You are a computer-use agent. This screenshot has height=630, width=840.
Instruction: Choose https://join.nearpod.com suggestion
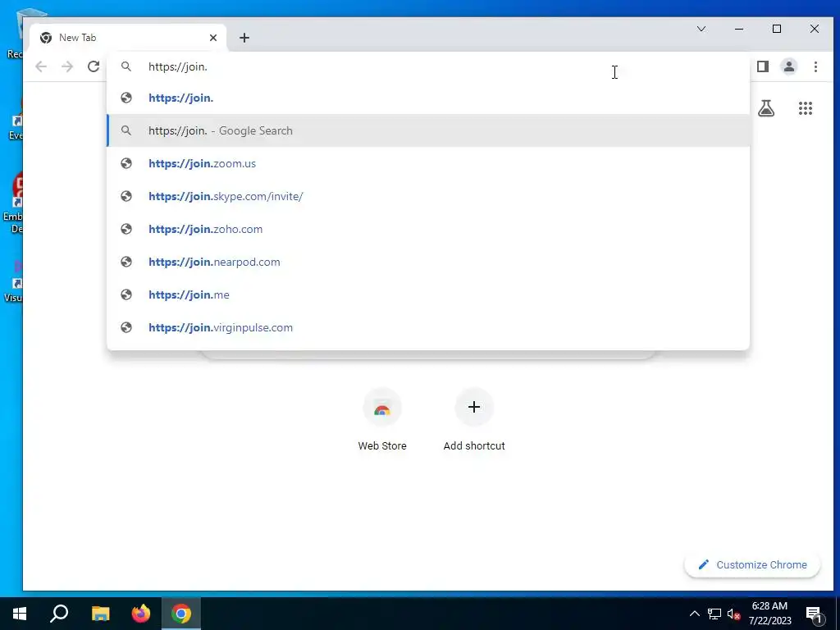coord(428,262)
